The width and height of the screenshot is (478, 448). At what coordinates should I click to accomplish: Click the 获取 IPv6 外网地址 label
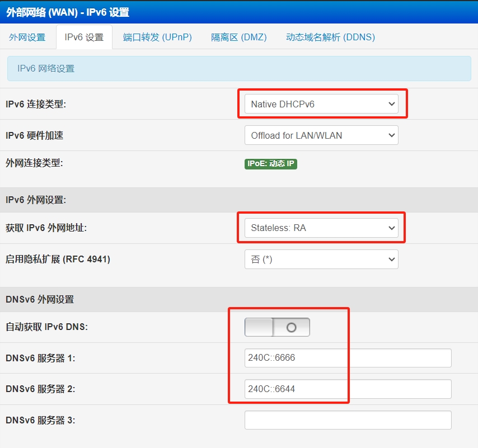[46, 228]
